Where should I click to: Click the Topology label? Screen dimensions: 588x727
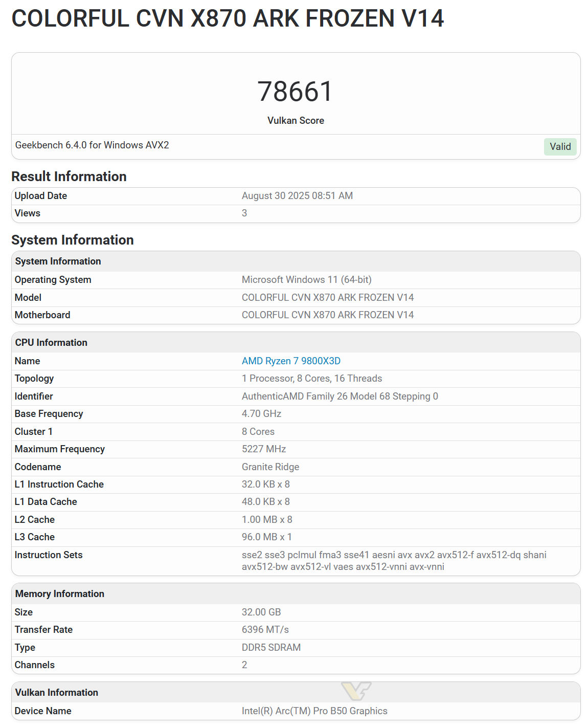click(34, 379)
